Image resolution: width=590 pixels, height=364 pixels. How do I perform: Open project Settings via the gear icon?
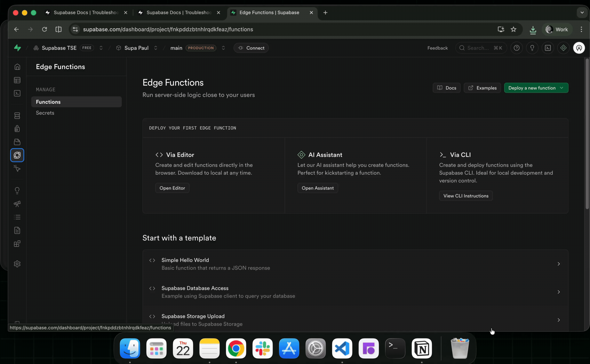[17, 264]
